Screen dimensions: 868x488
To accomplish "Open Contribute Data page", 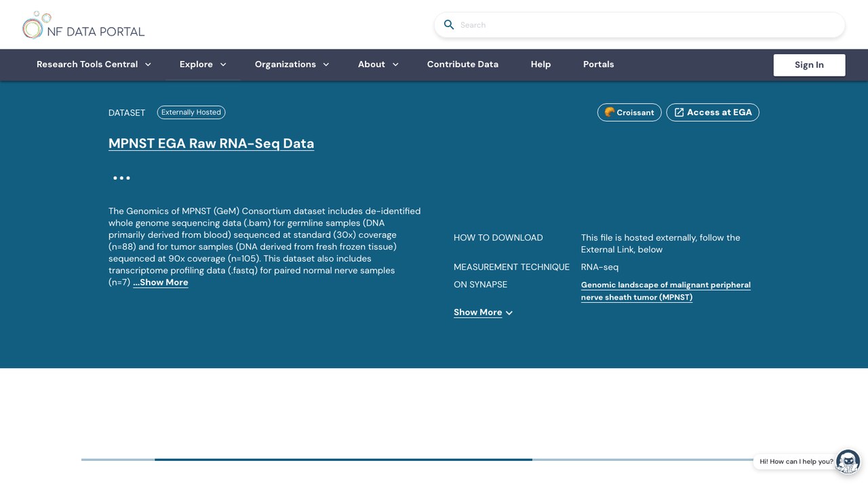I will [x=462, y=64].
